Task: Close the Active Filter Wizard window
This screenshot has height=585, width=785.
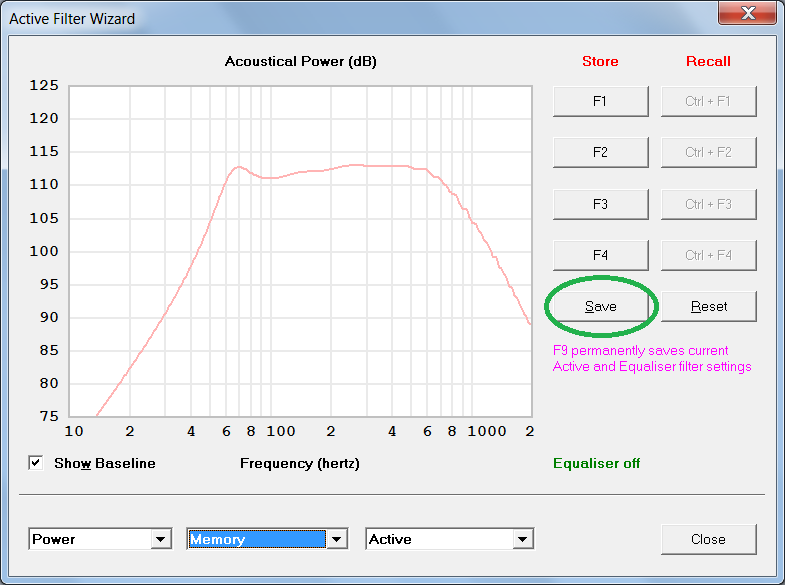Action: pyautogui.click(x=747, y=13)
